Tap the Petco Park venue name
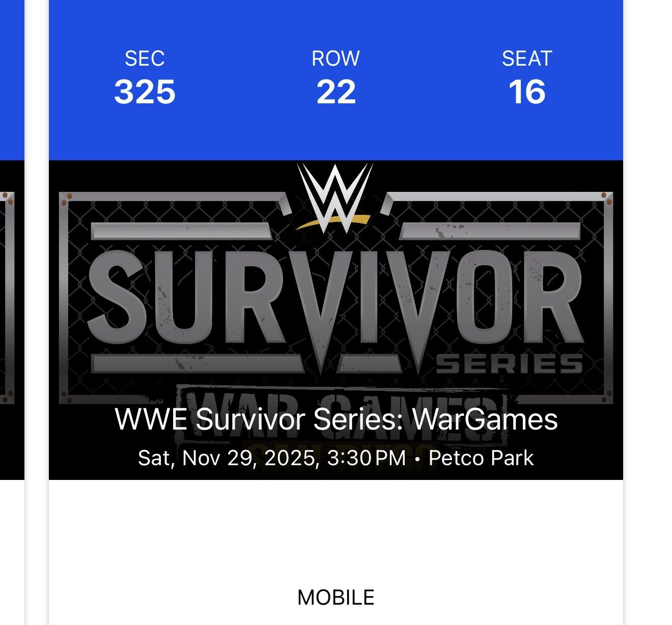672x625 pixels. point(481,459)
